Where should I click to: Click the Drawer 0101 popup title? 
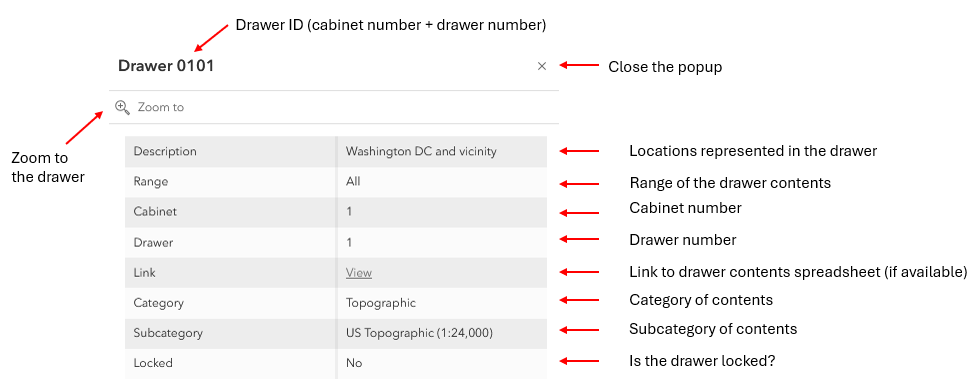coord(166,66)
